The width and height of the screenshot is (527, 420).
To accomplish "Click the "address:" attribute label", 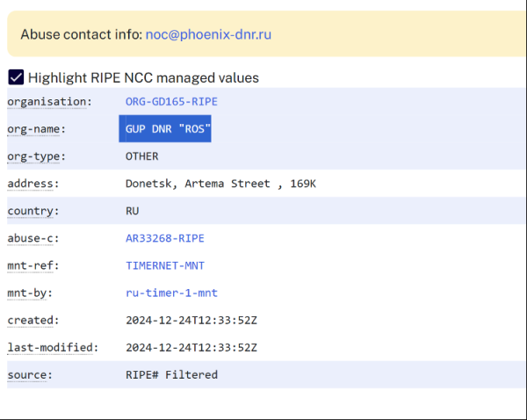I will pos(32,184).
